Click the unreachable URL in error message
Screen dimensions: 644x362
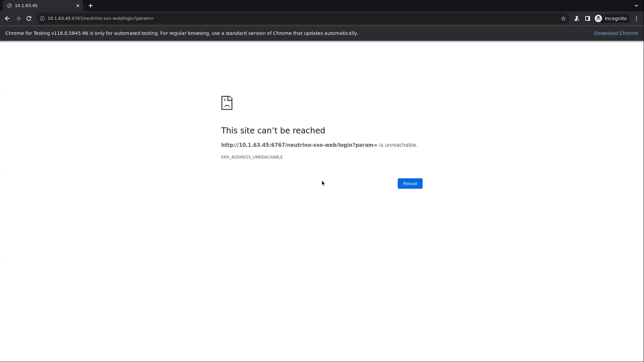299,145
